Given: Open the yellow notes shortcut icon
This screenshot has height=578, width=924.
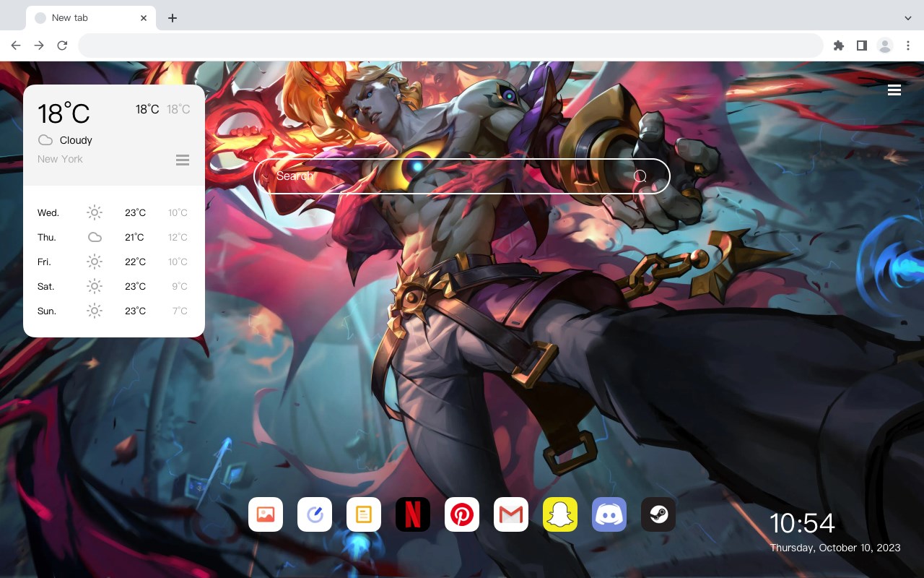Looking at the screenshot, I should (x=364, y=514).
